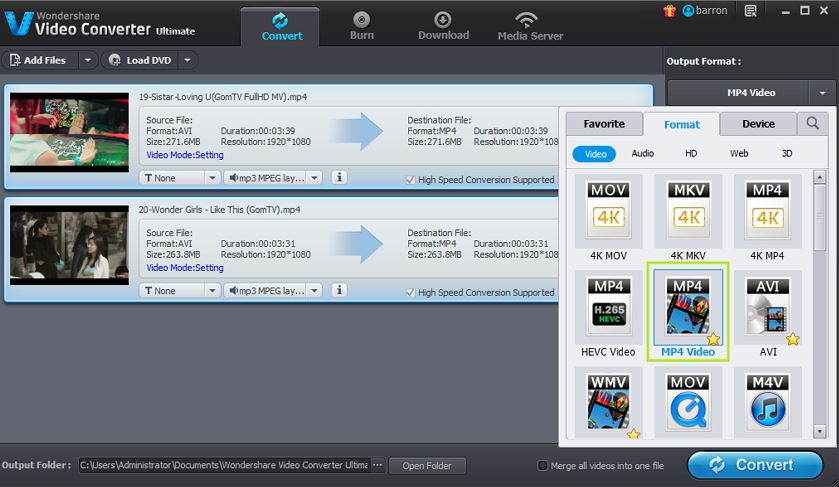839x487 pixels.
Task: Expand the Load DVD dropdown arrow
Action: [187, 60]
